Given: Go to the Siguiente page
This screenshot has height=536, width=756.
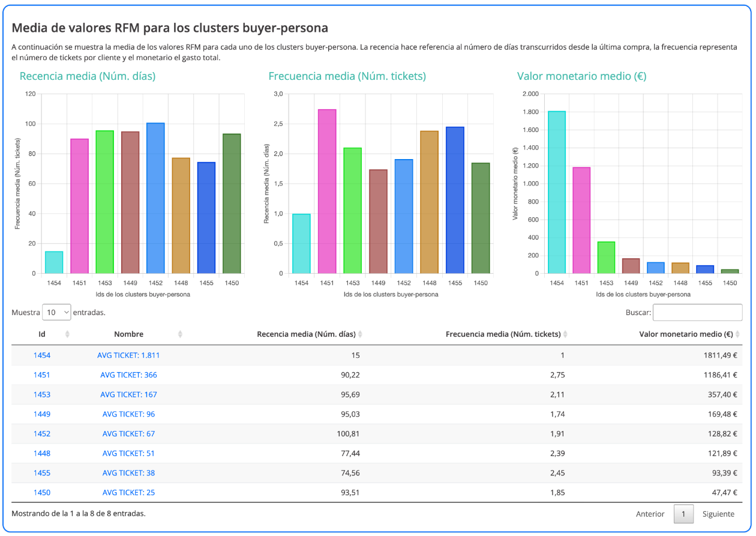Looking at the screenshot, I should click(718, 514).
